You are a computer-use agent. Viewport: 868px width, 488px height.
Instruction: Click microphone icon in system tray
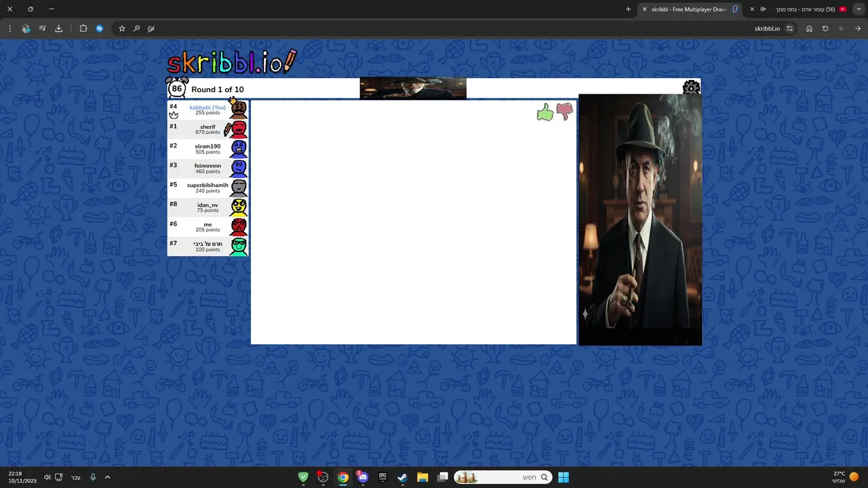point(93,477)
